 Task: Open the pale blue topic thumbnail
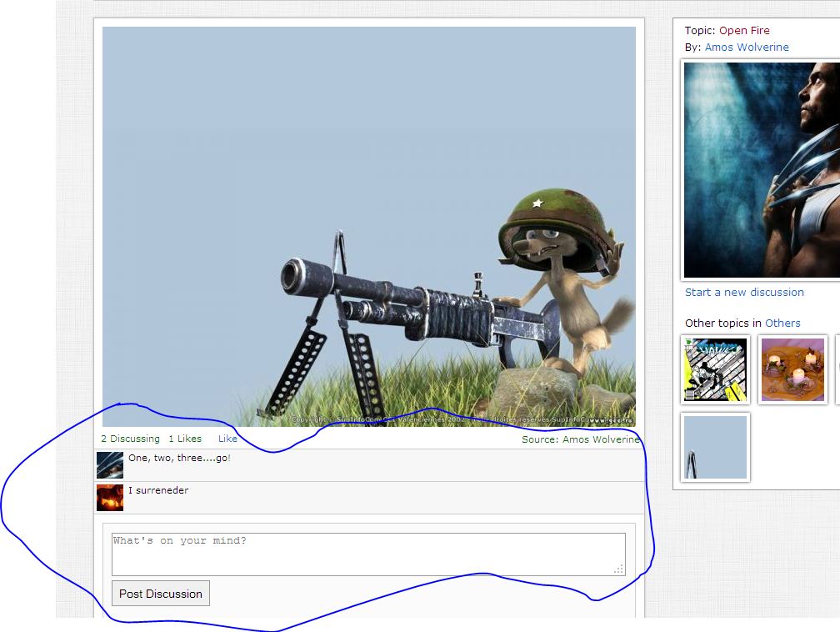click(x=716, y=447)
